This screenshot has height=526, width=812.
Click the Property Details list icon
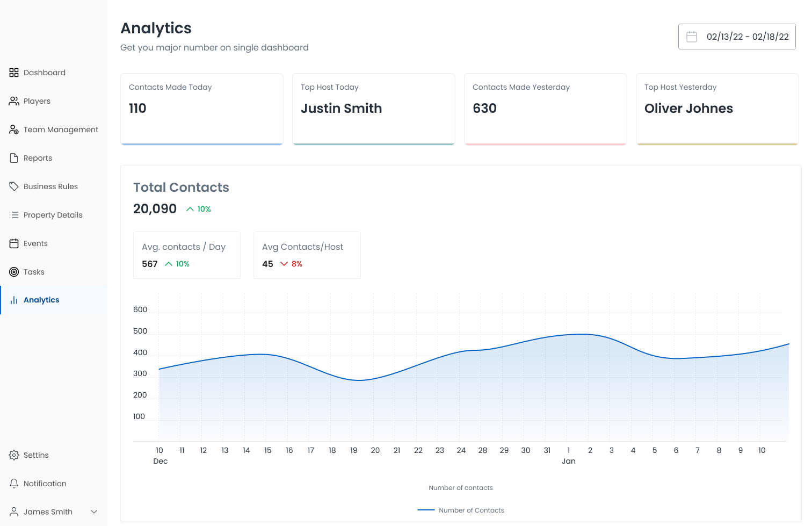[x=14, y=215]
